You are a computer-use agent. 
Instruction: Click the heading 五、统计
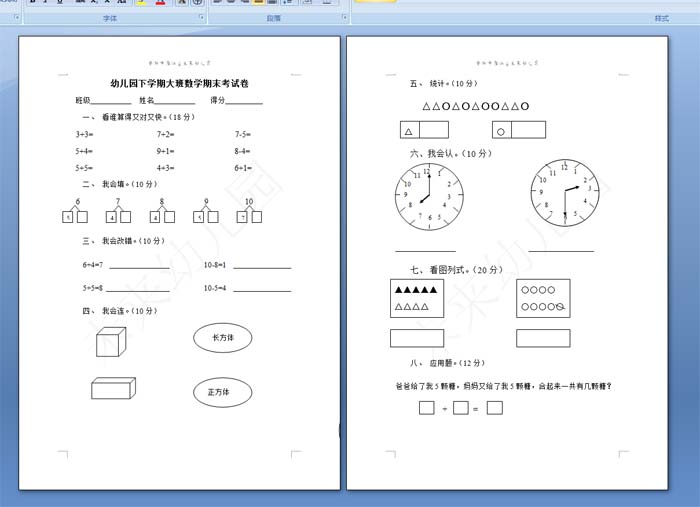point(444,83)
